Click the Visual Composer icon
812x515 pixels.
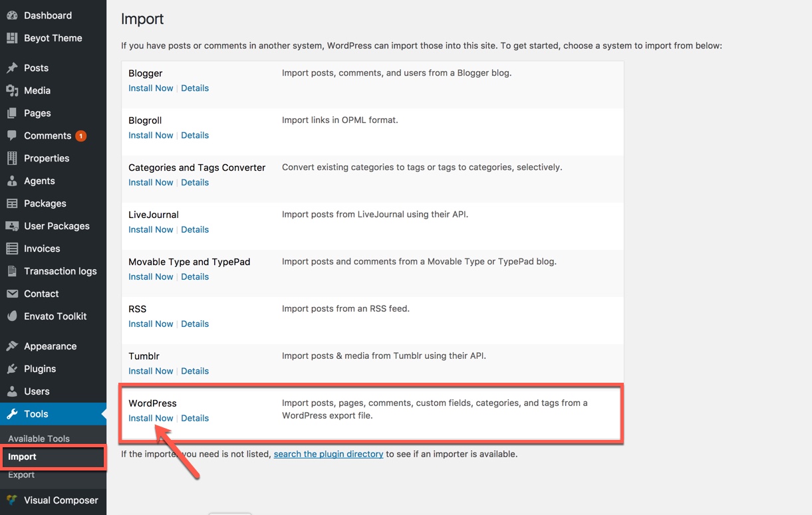12,500
